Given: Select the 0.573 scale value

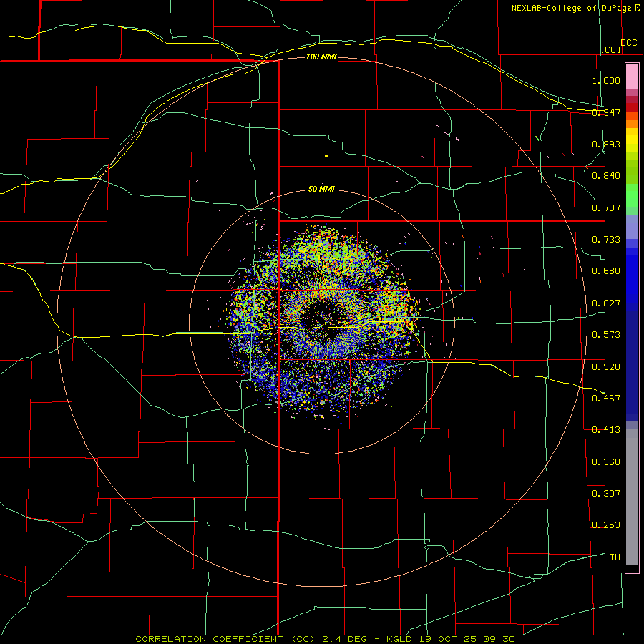Looking at the screenshot, I should (x=606, y=335).
